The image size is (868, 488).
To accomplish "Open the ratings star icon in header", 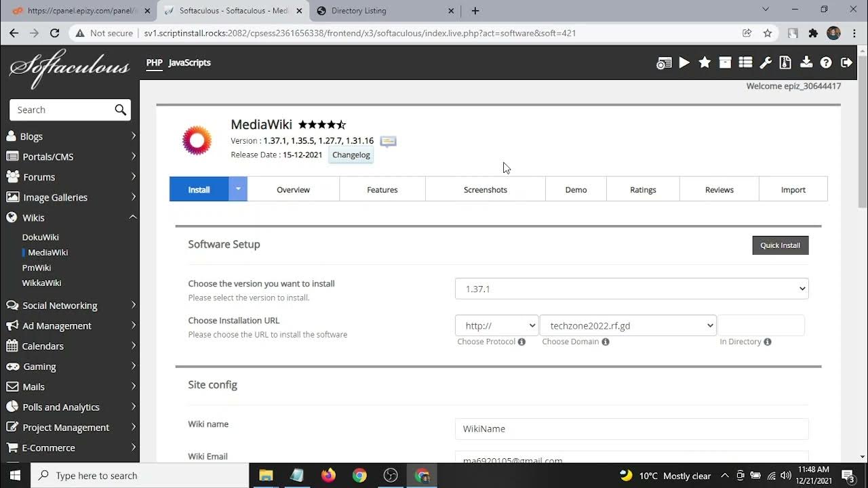I will 705,62.
